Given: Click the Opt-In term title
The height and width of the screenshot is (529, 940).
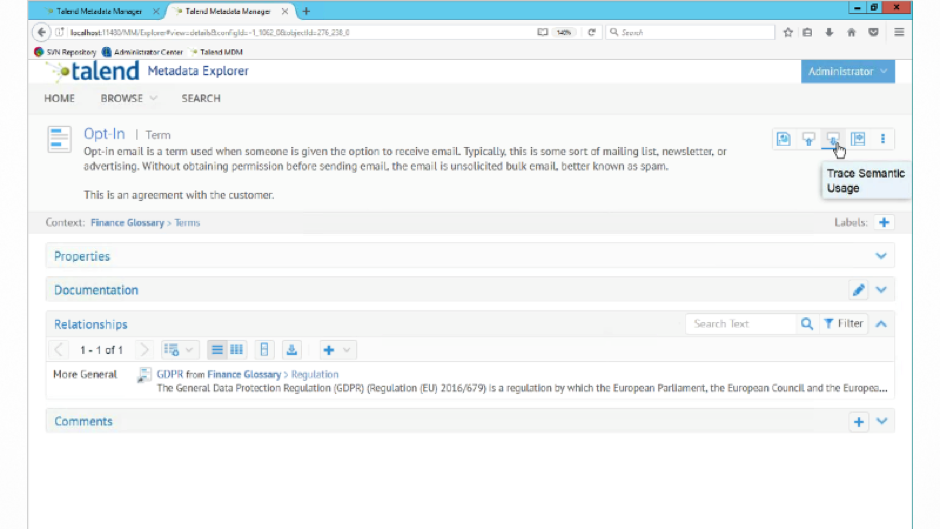Looking at the screenshot, I should coord(104,134).
